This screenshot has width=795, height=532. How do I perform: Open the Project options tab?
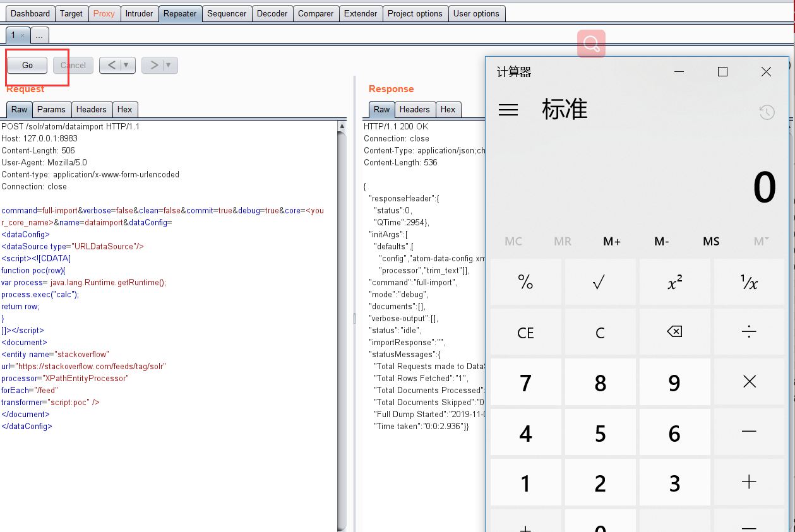(415, 13)
